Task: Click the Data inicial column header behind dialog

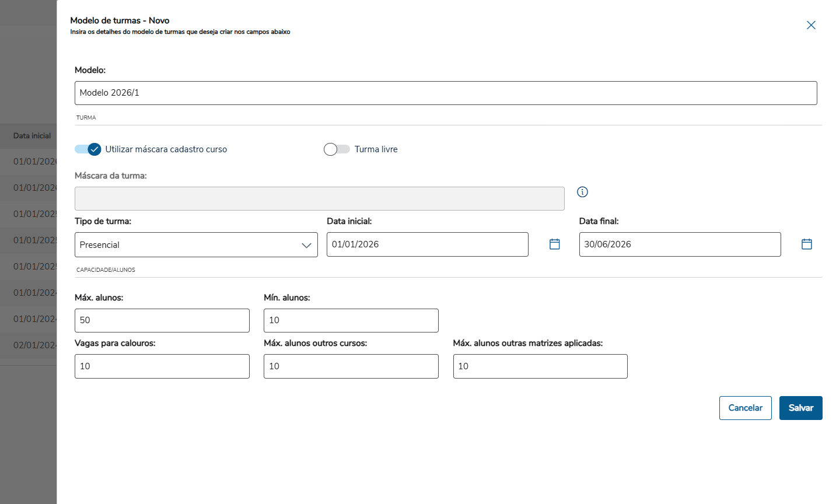Action: click(32, 136)
